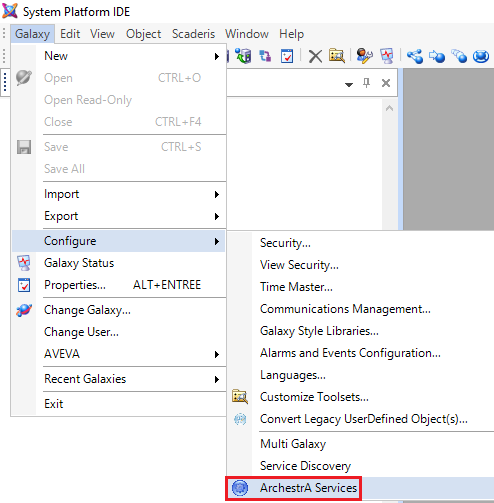The width and height of the screenshot is (494, 503).
Task: Click the share nodes toolbar icon
Action: 415,56
